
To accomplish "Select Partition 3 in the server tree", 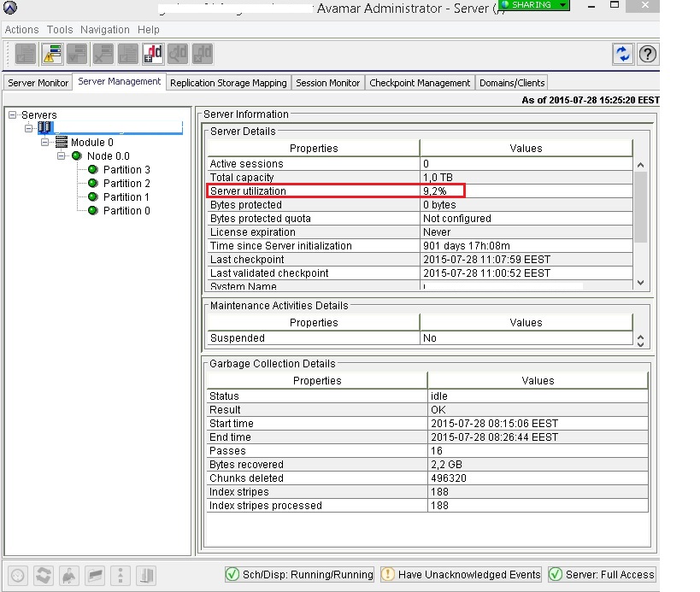I will [126, 169].
